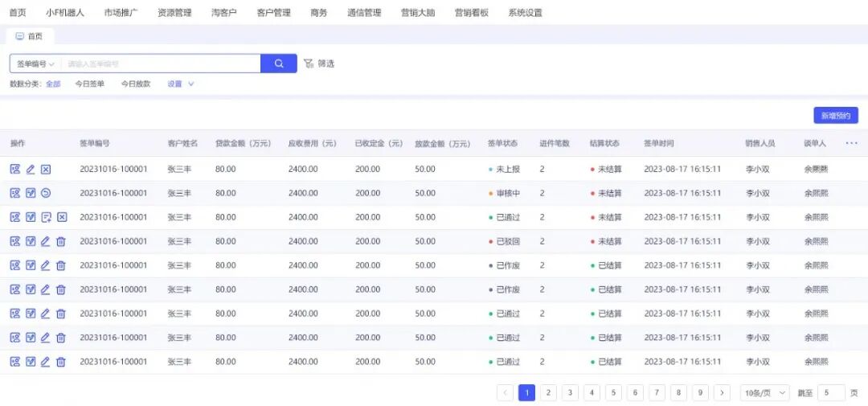Open 小F机器人 menu
This screenshot has width=868, height=406.
click(x=65, y=13)
